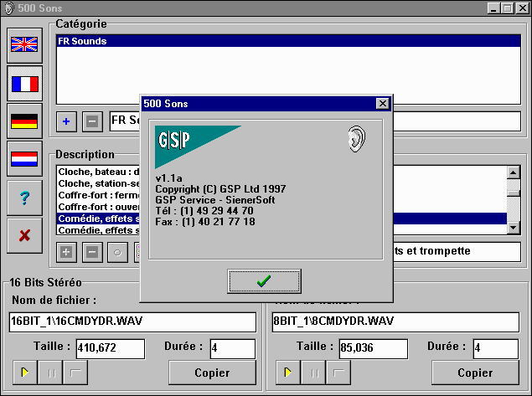Close the 500 Sons About dialog
The image size is (532, 396).
click(x=382, y=104)
